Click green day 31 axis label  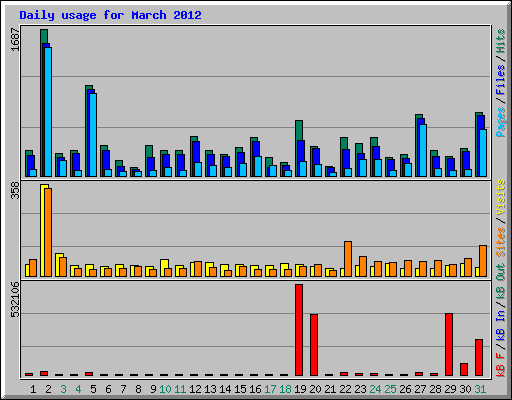coord(480,389)
